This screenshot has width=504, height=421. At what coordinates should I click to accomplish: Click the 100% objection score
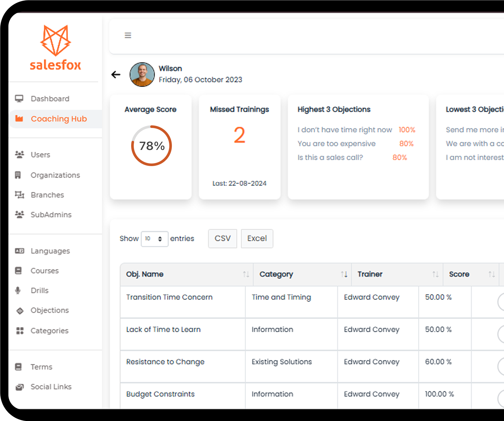[x=407, y=130]
